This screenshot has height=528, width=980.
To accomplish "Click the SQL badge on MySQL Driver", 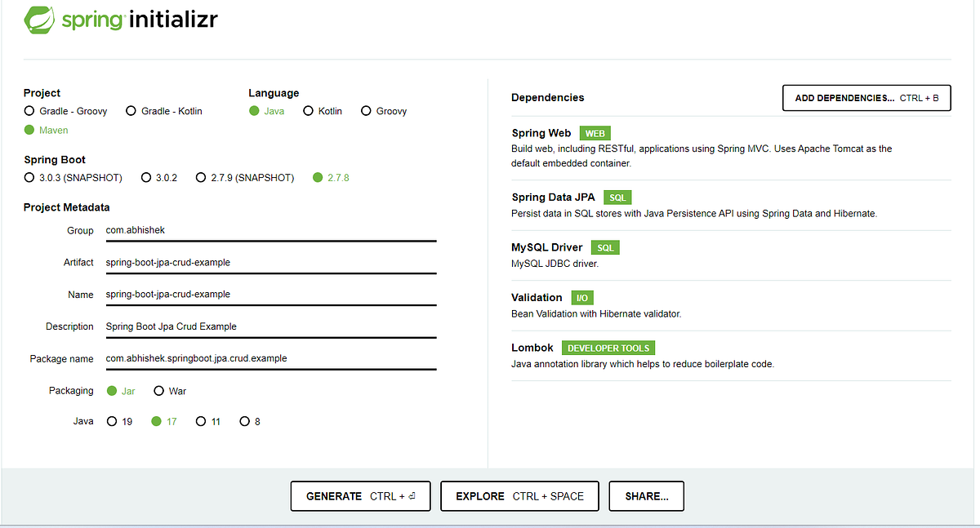I will pyautogui.click(x=604, y=247).
